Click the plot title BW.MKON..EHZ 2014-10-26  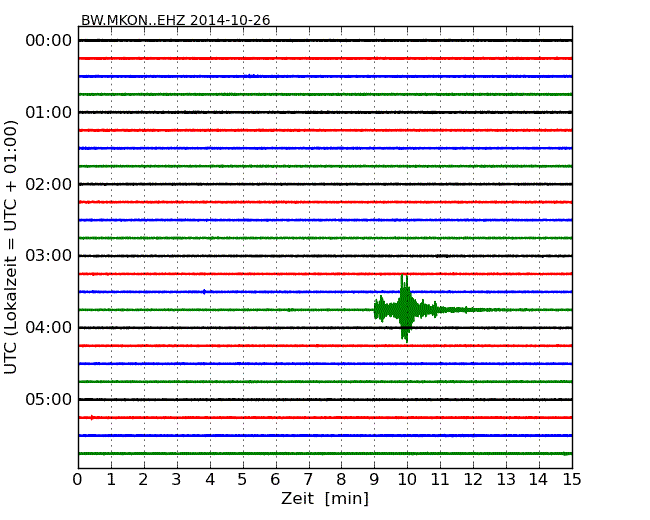tap(175, 20)
